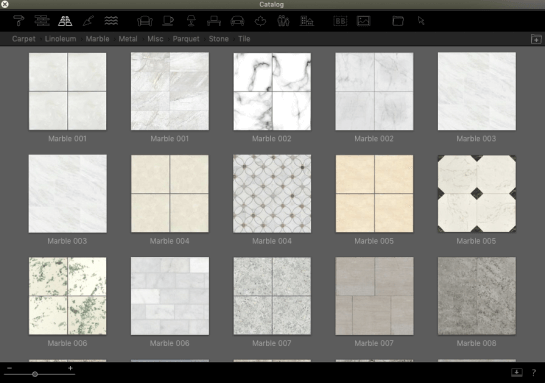The image size is (545, 383).
Task: Open the buildings category icon
Action: coord(307,21)
